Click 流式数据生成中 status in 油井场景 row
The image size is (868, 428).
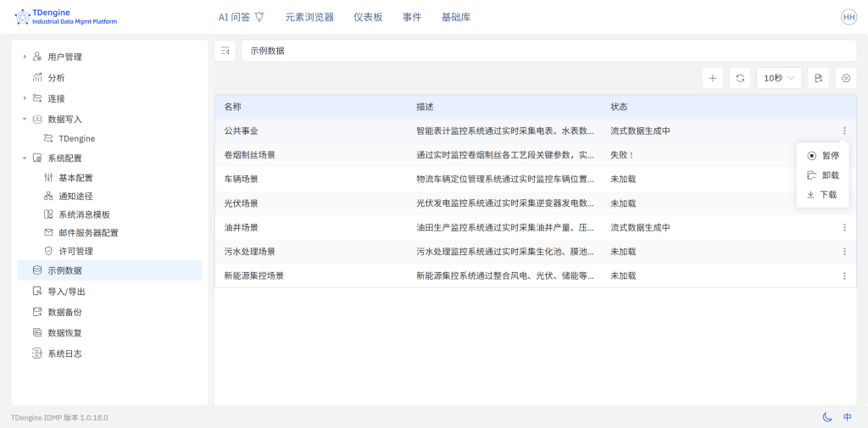(x=641, y=228)
